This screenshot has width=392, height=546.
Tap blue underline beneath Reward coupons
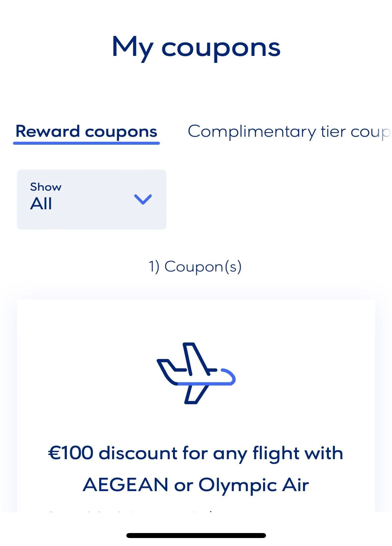coord(86,143)
